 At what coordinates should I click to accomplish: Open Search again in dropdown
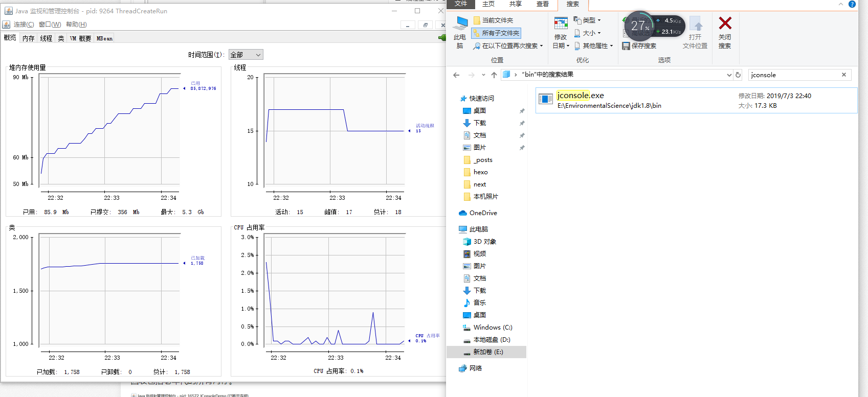[x=508, y=46]
